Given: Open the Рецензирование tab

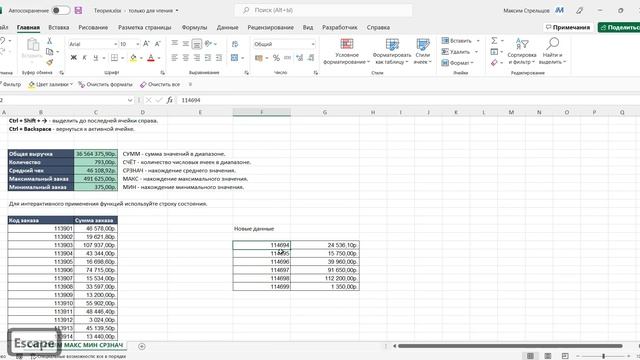Looking at the screenshot, I should (270, 27).
